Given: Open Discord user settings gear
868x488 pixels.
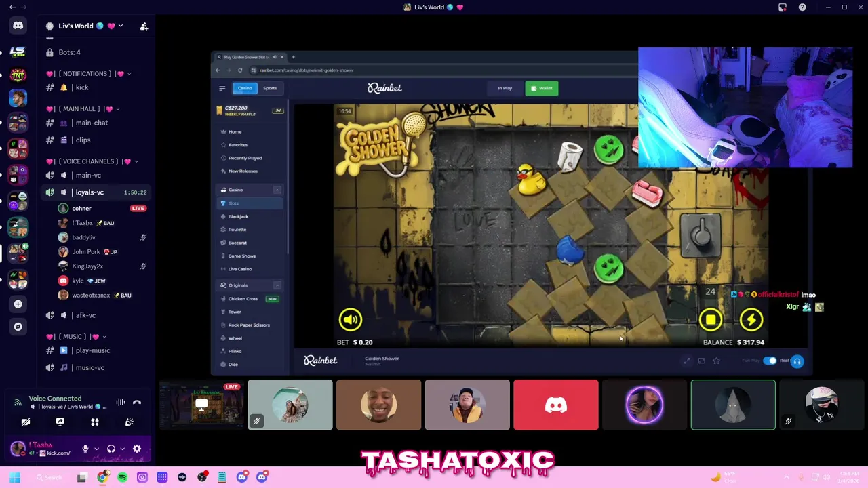Looking at the screenshot, I should (x=137, y=449).
